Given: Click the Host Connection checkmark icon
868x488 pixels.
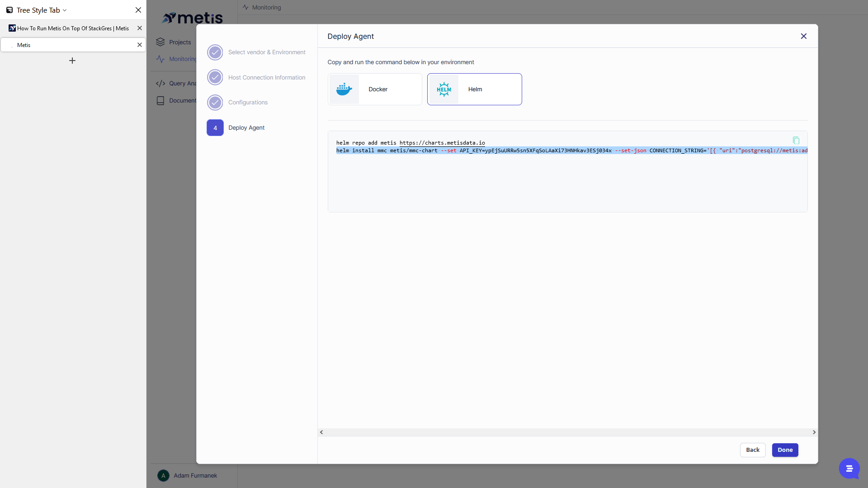Looking at the screenshot, I should point(215,78).
